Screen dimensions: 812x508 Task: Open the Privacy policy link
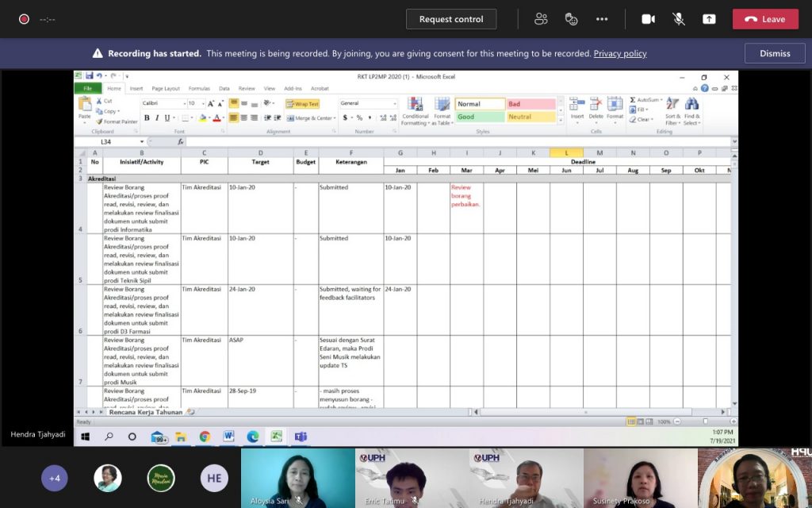619,53
